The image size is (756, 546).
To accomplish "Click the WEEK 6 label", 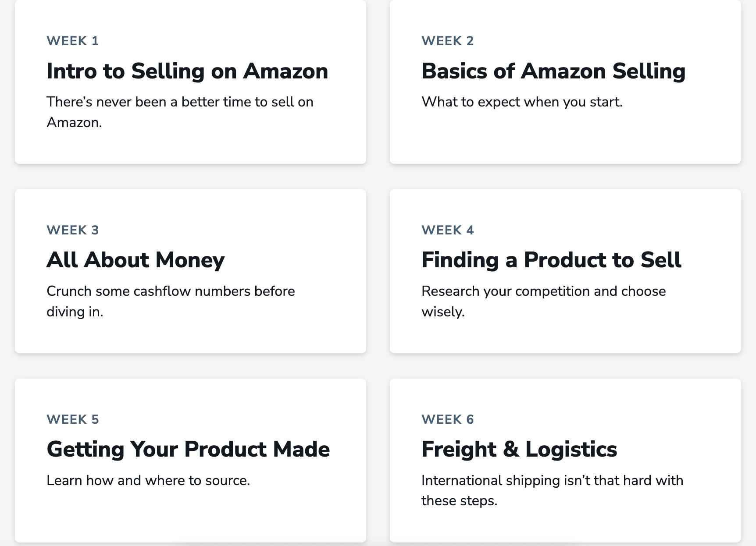I will (448, 419).
